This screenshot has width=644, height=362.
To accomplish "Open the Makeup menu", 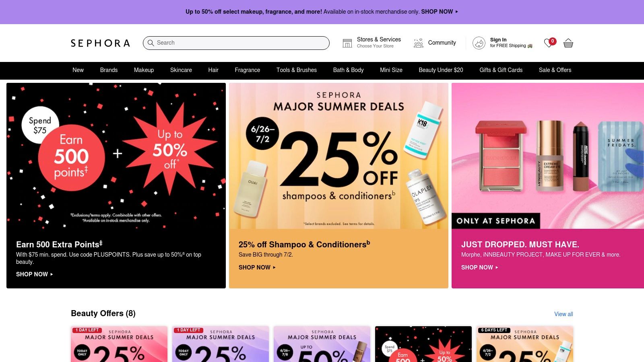I will (144, 70).
